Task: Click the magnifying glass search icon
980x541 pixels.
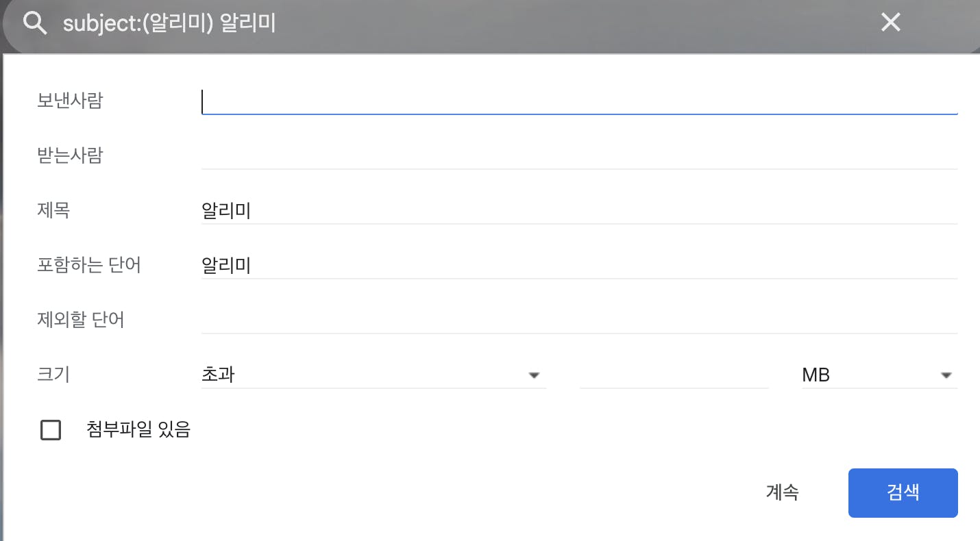Action: pyautogui.click(x=35, y=23)
